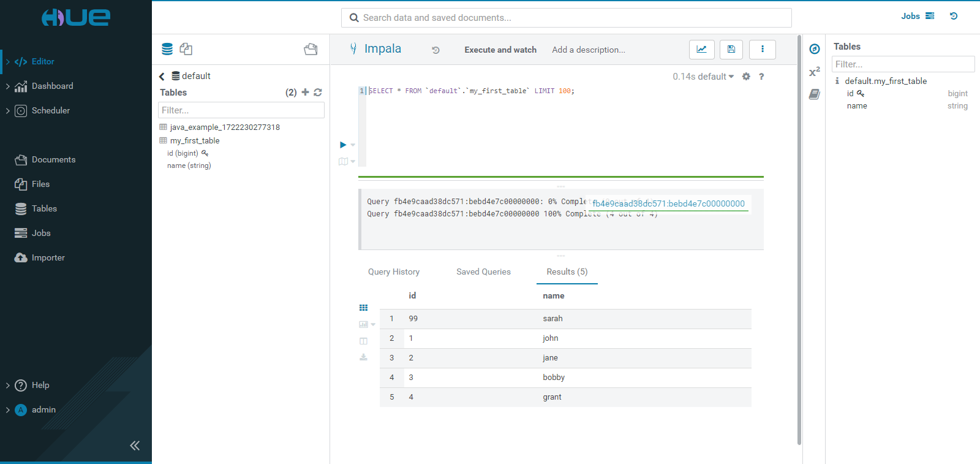Screen dimensions: 980x464
Task: Open the 0.14s default database dropdown
Action: coord(703,77)
